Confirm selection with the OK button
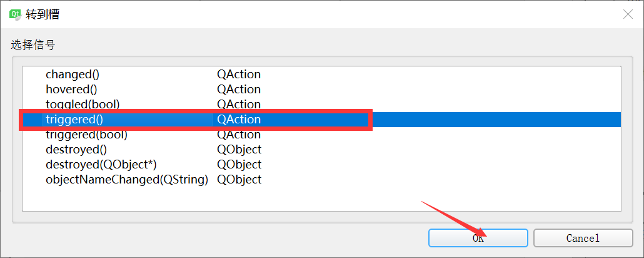644x258 pixels. click(x=478, y=238)
